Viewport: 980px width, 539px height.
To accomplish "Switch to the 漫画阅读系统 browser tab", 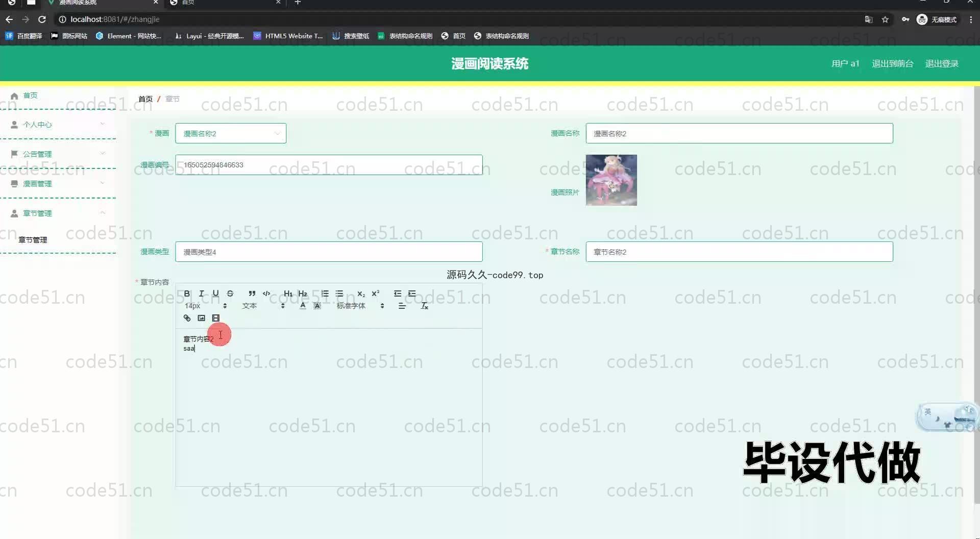I will point(102,3).
